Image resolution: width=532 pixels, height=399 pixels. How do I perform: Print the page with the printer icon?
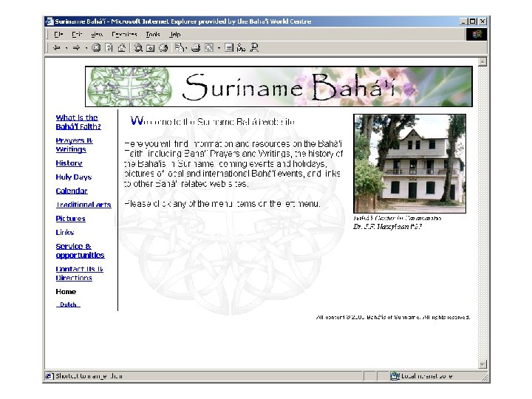[x=196, y=48]
